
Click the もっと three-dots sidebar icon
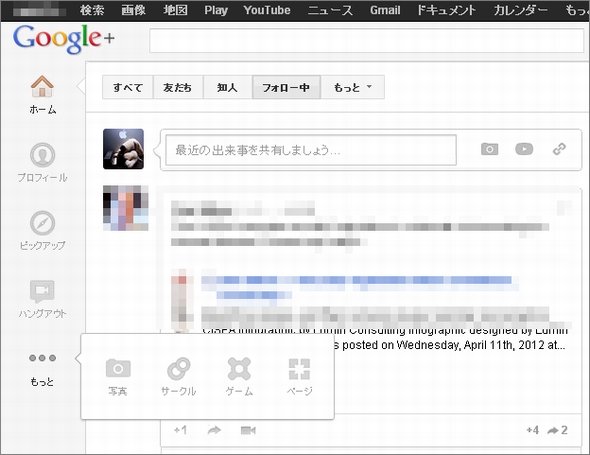click(42, 358)
